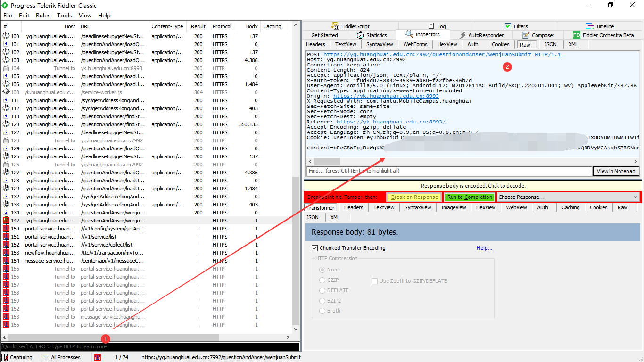Select the Brotli compression option
Image resolution: width=644 pixels, height=362 pixels.
[322, 311]
